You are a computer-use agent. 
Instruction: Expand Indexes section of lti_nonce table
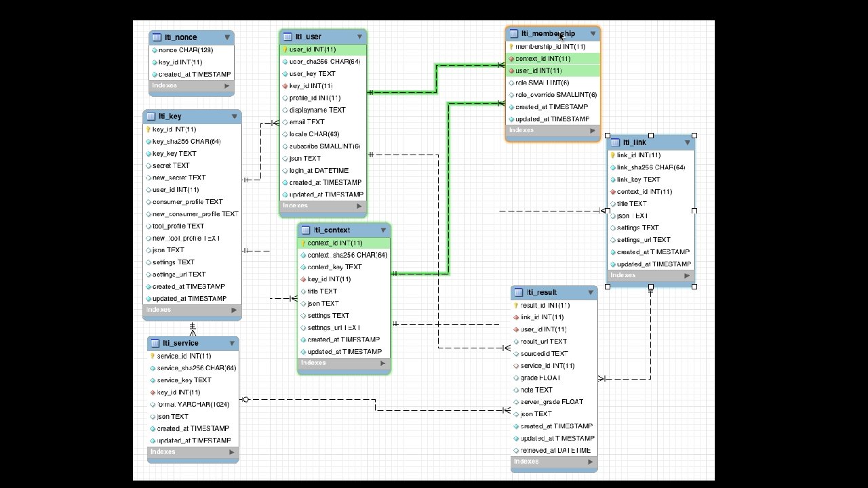228,86
